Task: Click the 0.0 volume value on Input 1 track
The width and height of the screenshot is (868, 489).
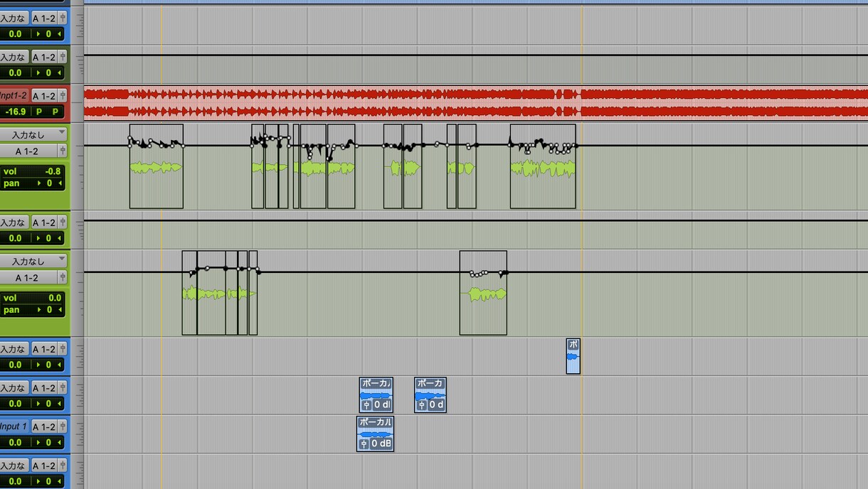Action: point(14,442)
